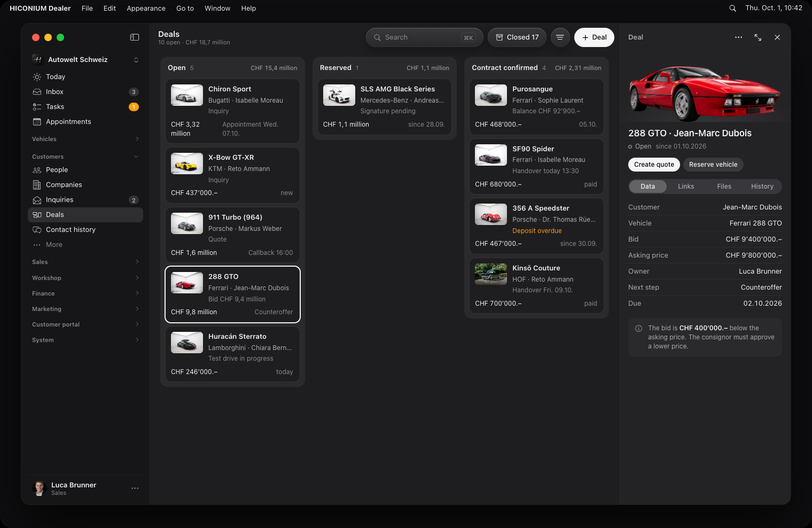812x528 pixels.
Task: Add a new Deal
Action: tap(594, 37)
